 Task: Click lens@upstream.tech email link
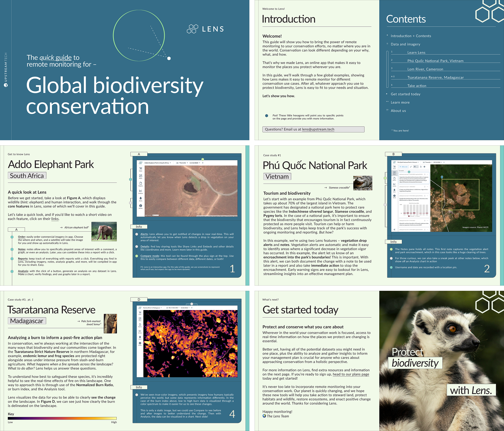(x=318, y=129)
